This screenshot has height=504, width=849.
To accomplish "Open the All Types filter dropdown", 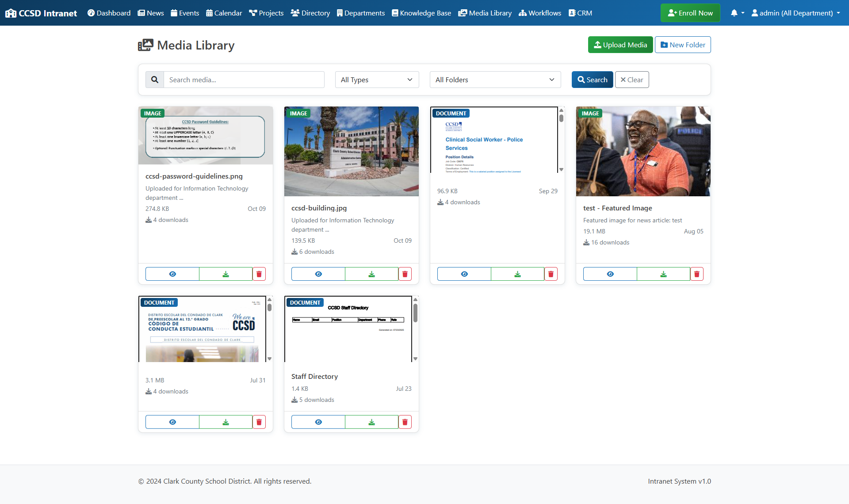I will tap(377, 80).
